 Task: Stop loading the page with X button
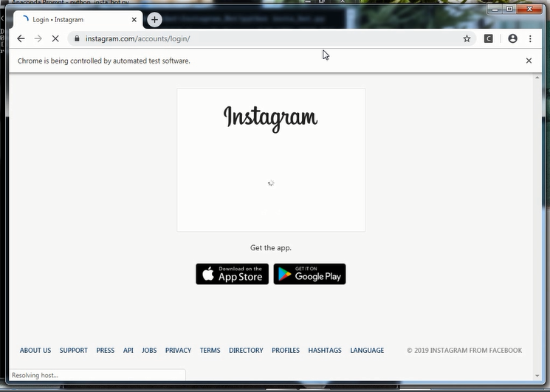click(x=55, y=38)
